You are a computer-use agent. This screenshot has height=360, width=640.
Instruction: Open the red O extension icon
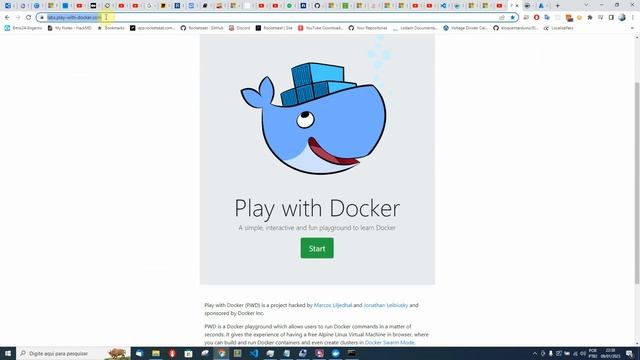[x=536, y=18]
